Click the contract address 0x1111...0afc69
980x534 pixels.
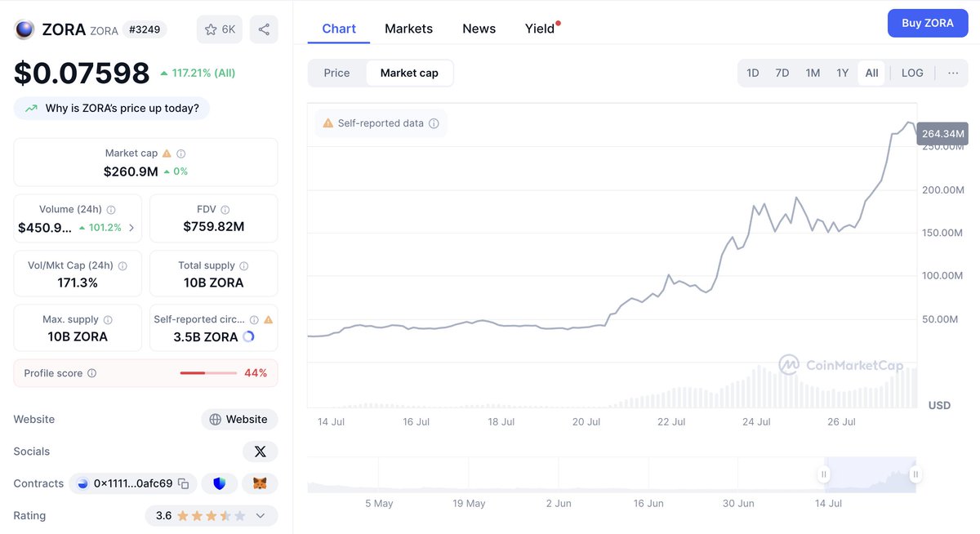[133, 483]
